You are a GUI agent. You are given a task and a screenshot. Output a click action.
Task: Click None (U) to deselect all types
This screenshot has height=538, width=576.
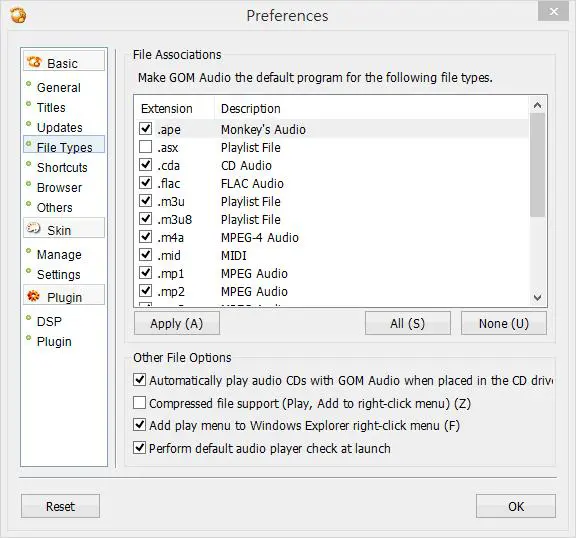tap(504, 324)
